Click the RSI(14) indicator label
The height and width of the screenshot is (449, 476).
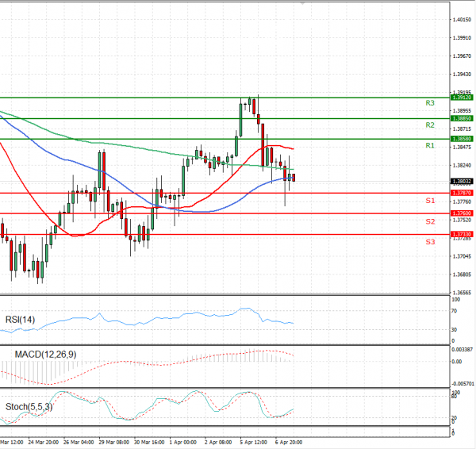(20, 320)
